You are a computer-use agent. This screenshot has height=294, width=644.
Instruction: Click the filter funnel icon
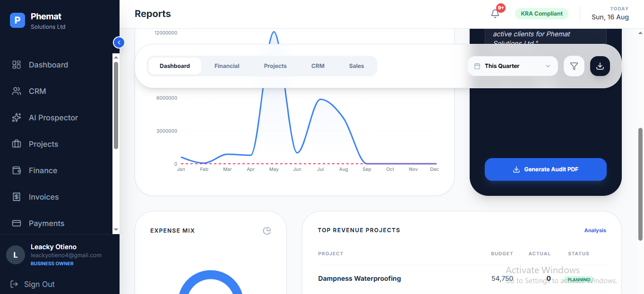[574, 66]
